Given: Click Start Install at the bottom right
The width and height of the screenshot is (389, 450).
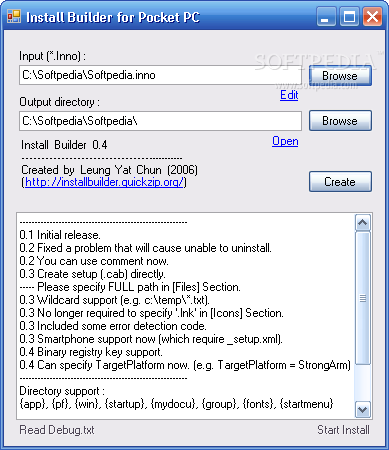Looking at the screenshot, I should tap(343, 430).
